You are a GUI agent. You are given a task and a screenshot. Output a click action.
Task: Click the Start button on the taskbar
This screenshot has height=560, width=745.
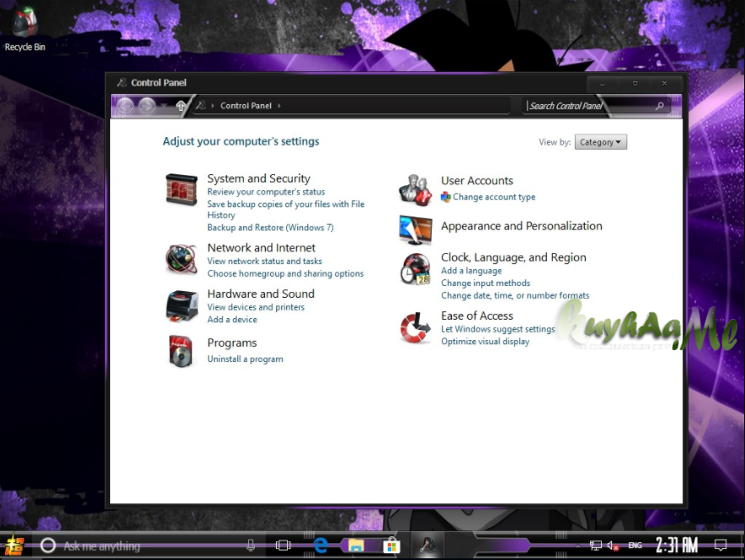click(x=13, y=546)
